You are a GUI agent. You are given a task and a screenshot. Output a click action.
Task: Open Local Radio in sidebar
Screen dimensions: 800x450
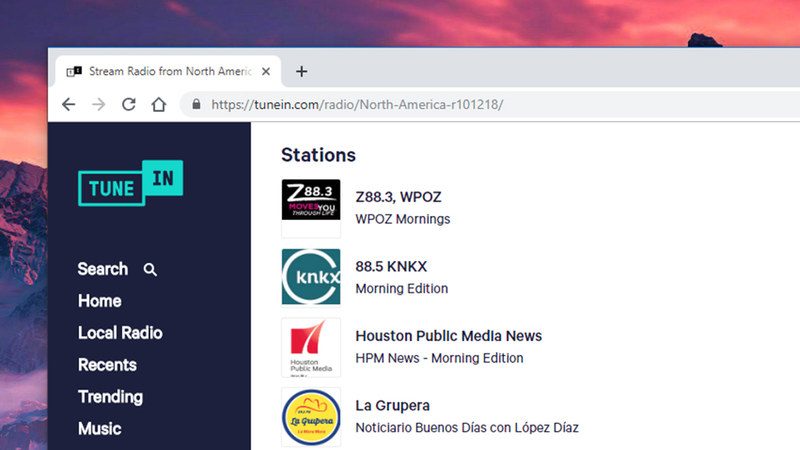(120, 333)
